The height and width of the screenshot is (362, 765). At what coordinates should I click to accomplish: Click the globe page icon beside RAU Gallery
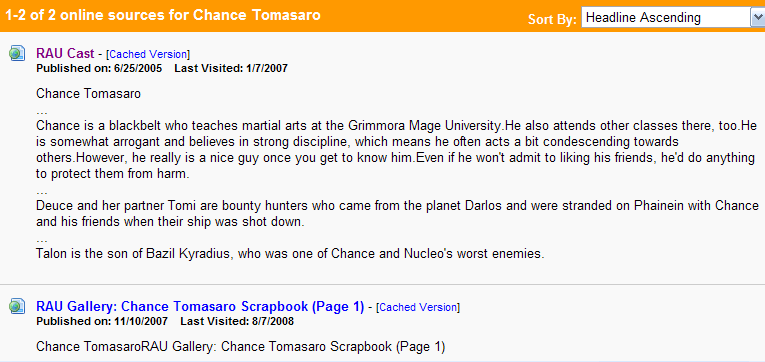[17, 306]
